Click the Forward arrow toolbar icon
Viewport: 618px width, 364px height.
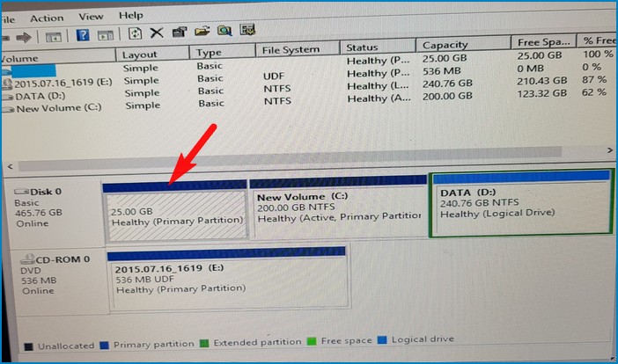(25, 35)
